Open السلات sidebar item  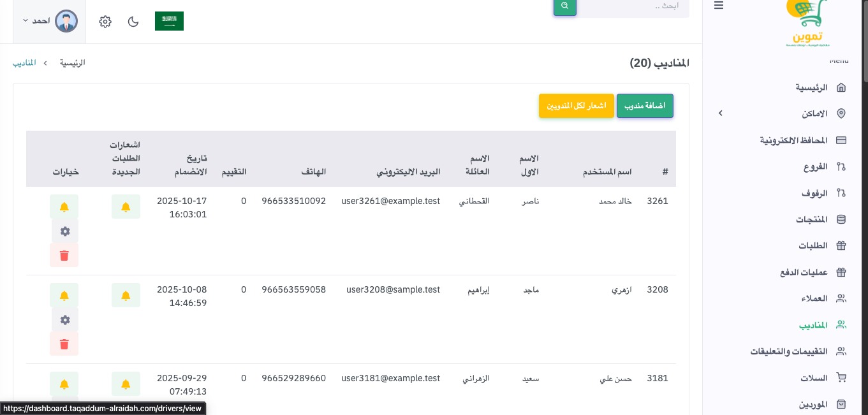click(x=814, y=378)
